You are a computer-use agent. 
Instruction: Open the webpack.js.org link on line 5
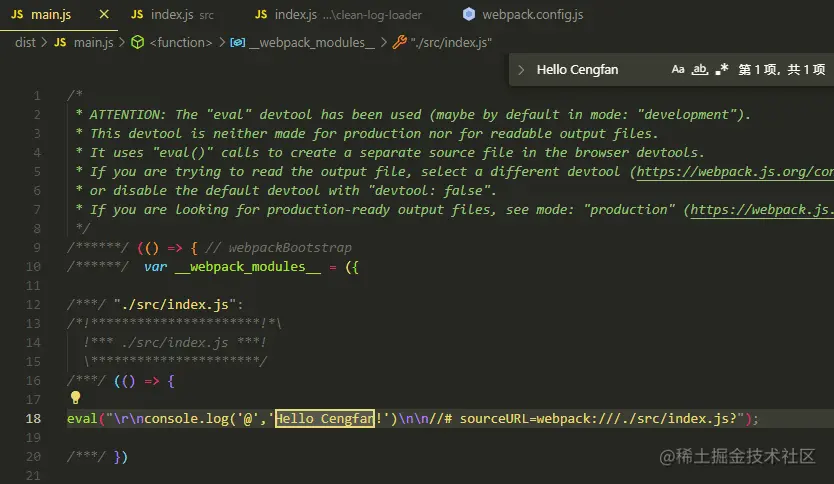(735, 172)
